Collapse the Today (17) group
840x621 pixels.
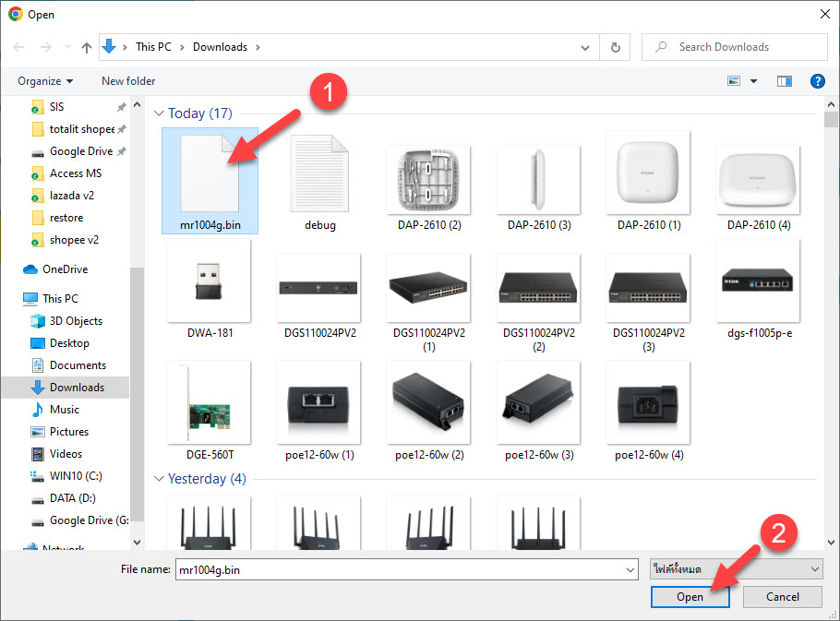tap(159, 113)
